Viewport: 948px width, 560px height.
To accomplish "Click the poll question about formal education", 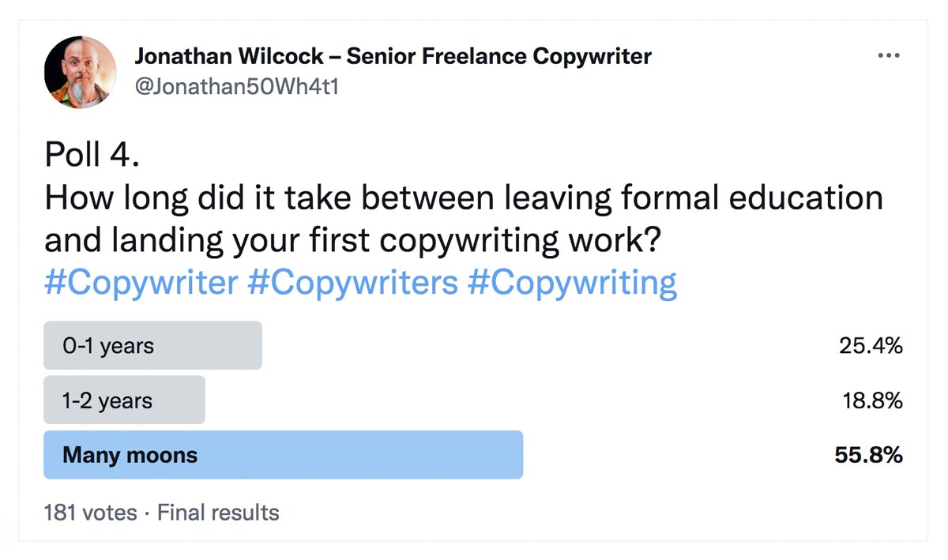I will click(464, 219).
